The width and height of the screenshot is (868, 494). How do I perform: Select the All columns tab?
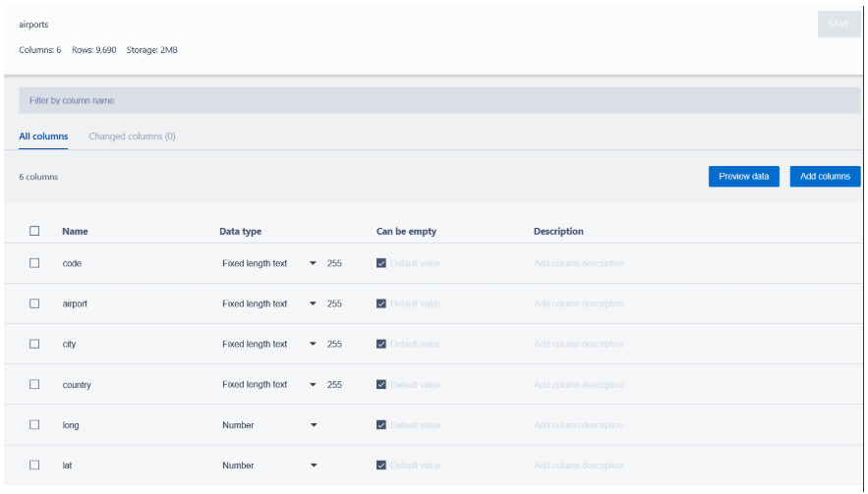43,137
